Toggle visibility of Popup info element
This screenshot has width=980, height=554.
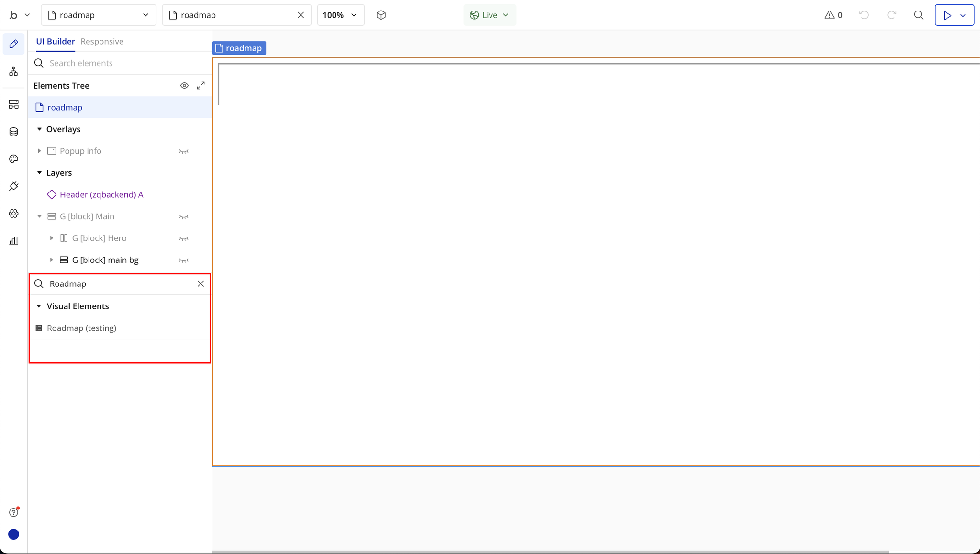coord(184,151)
